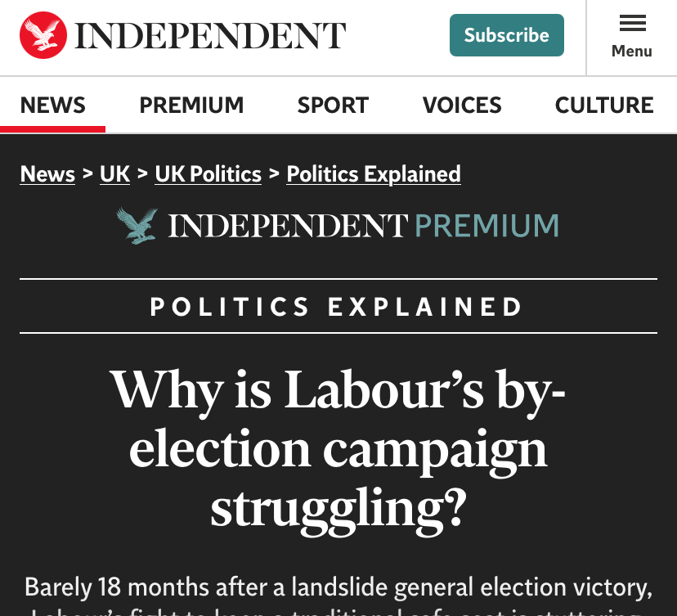Viewport: 677px width, 616px height.
Task: Click the red eagle logo icon
Action: point(43,35)
